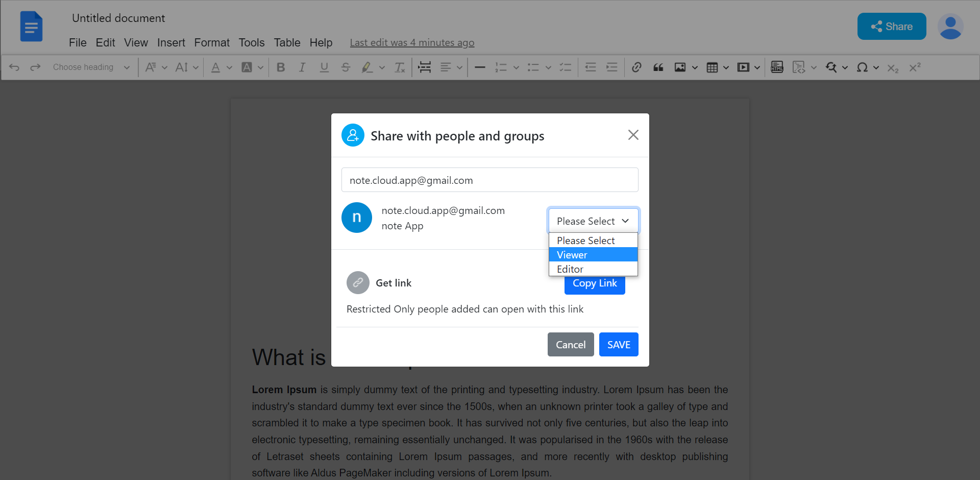
Task: Select the Insert link tool
Action: (x=636, y=67)
